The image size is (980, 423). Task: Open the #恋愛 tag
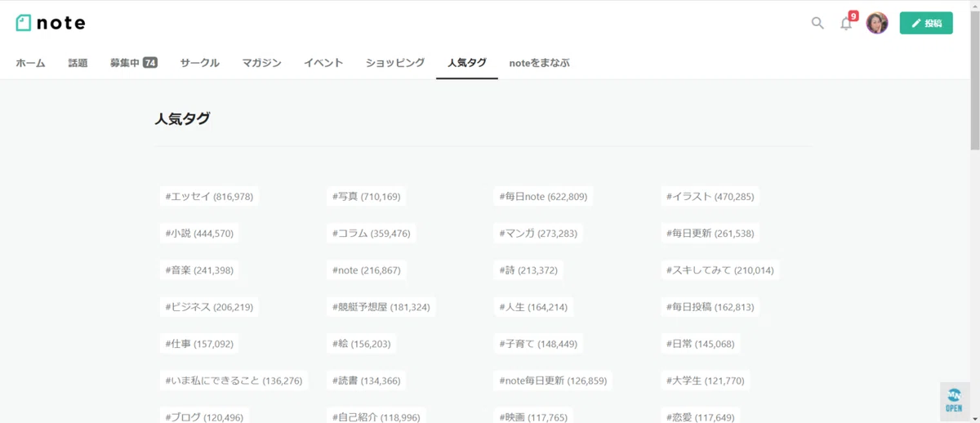tap(701, 416)
